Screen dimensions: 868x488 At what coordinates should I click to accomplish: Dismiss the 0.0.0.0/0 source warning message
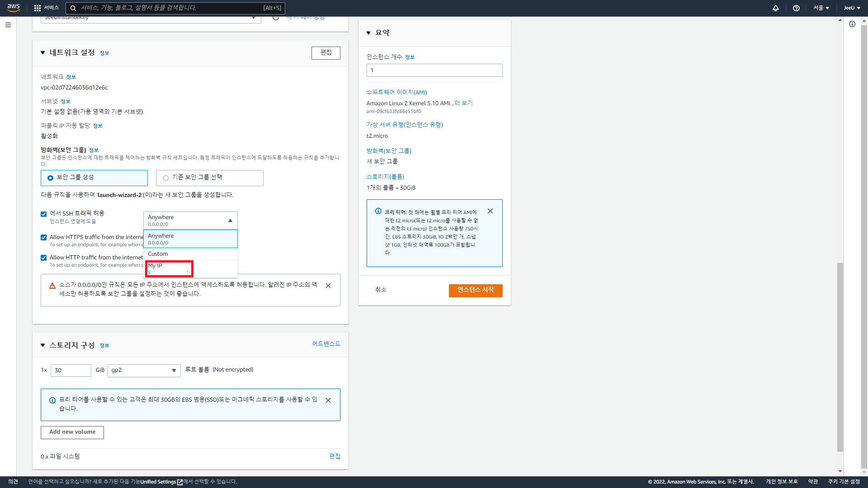[328, 286]
